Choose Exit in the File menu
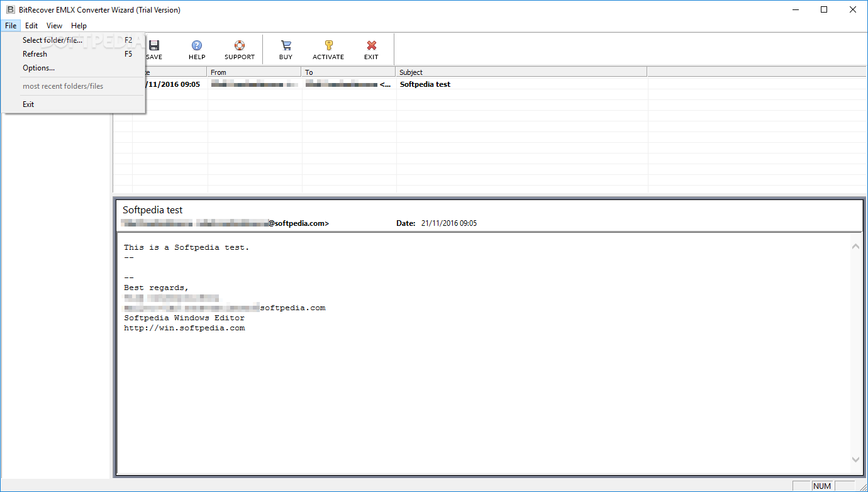Image resolution: width=868 pixels, height=492 pixels. click(x=74, y=104)
